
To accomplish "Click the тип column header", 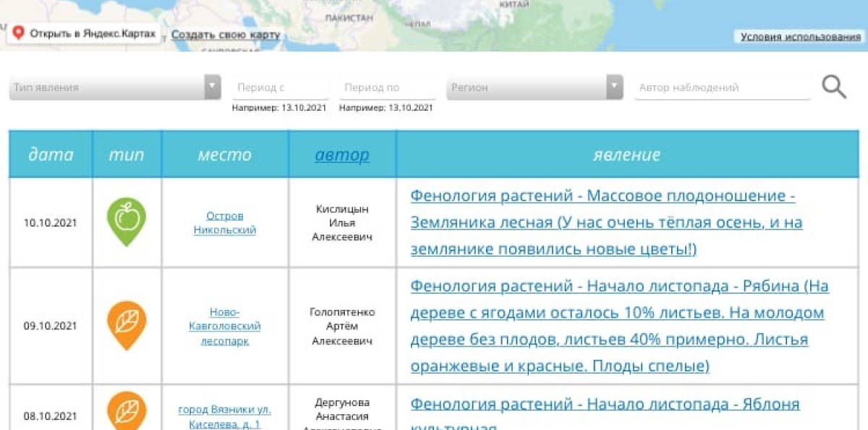I will click(x=127, y=154).
